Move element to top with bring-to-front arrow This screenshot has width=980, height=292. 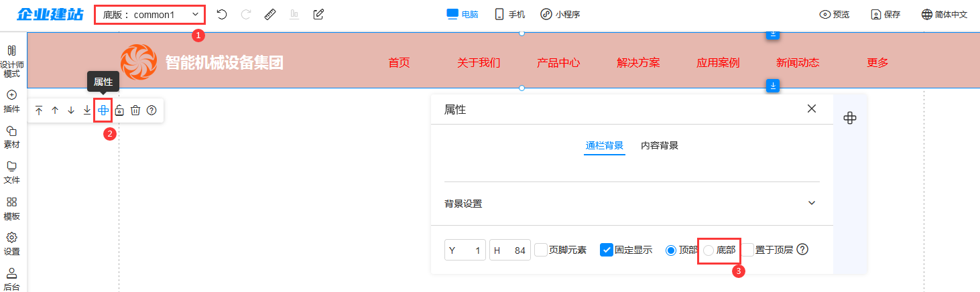pos(39,111)
